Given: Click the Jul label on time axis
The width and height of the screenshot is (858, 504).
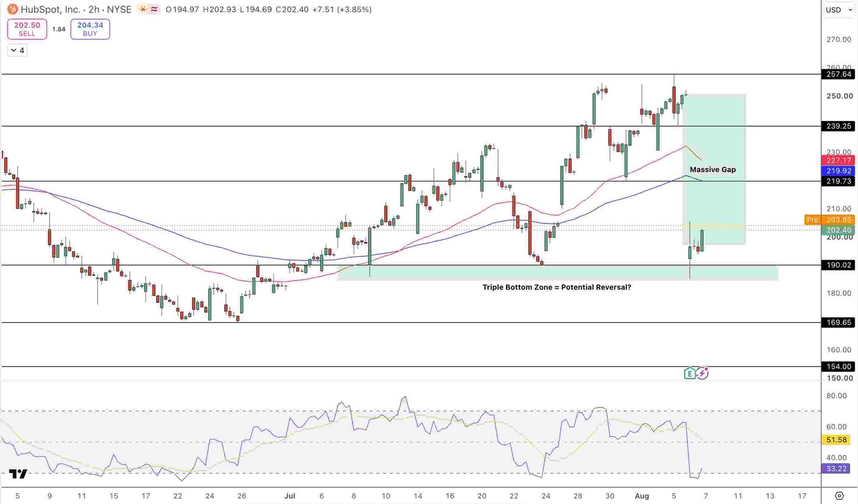Looking at the screenshot, I should tap(290, 496).
